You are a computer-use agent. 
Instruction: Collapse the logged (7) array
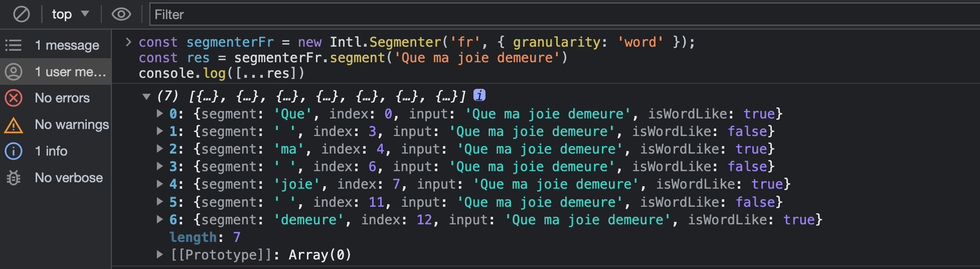pos(146,96)
